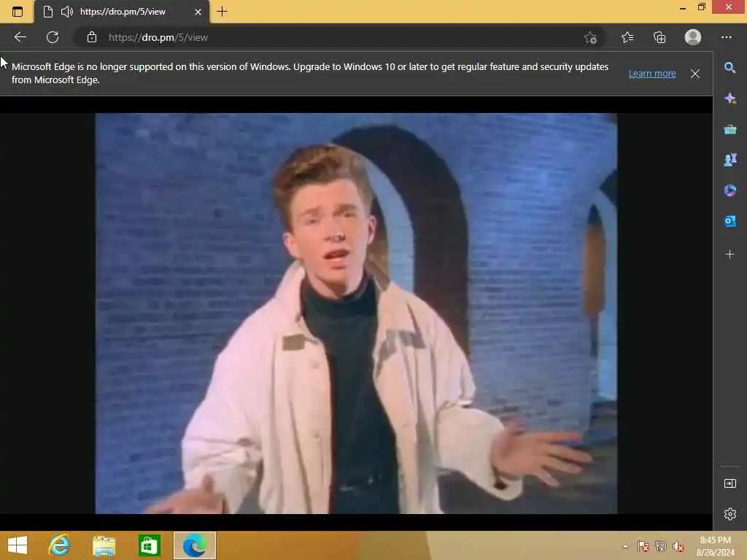The height and width of the screenshot is (560, 747).
Task: Open Outlook in the sidebar
Action: coord(729,221)
